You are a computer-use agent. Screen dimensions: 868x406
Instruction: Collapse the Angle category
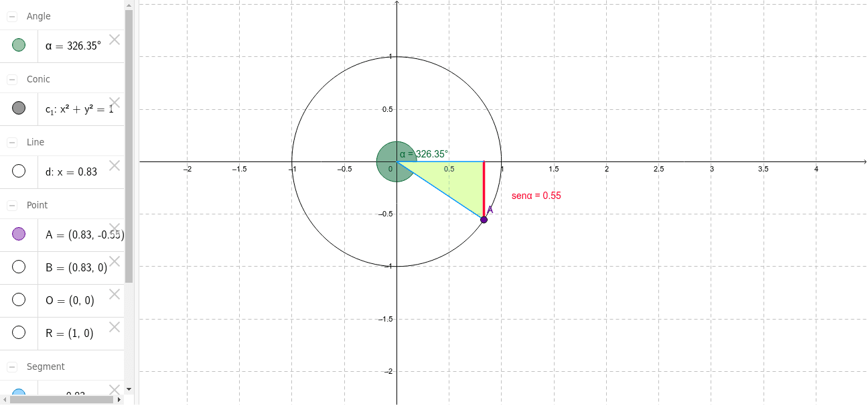point(12,16)
